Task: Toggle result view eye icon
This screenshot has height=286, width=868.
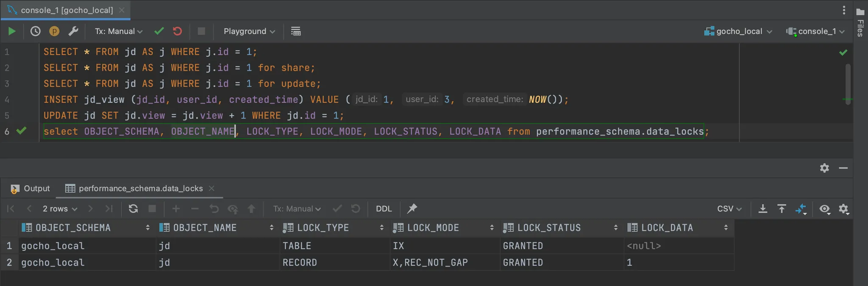Action: [824, 208]
